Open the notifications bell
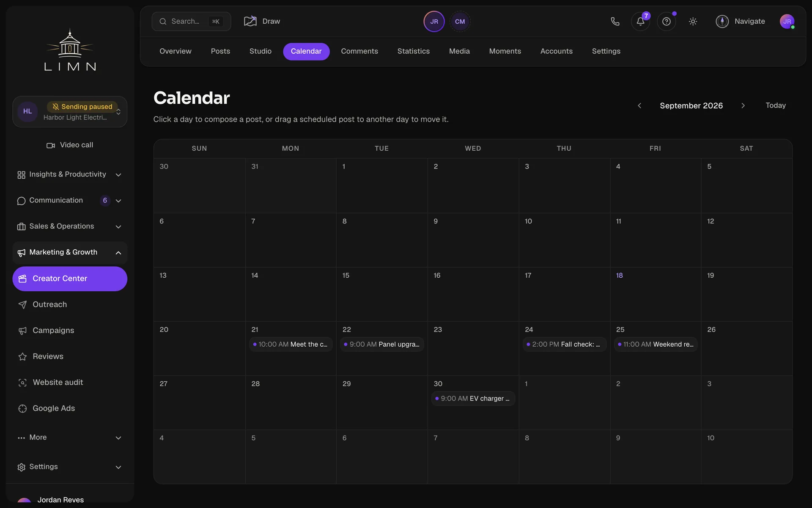This screenshot has height=508, width=812. [x=640, y=21]
